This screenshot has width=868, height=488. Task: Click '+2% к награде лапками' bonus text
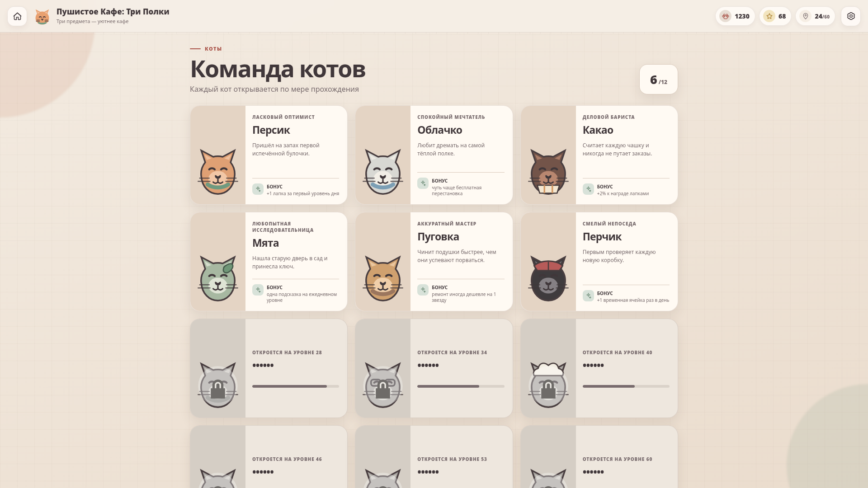tap(623, 194)
